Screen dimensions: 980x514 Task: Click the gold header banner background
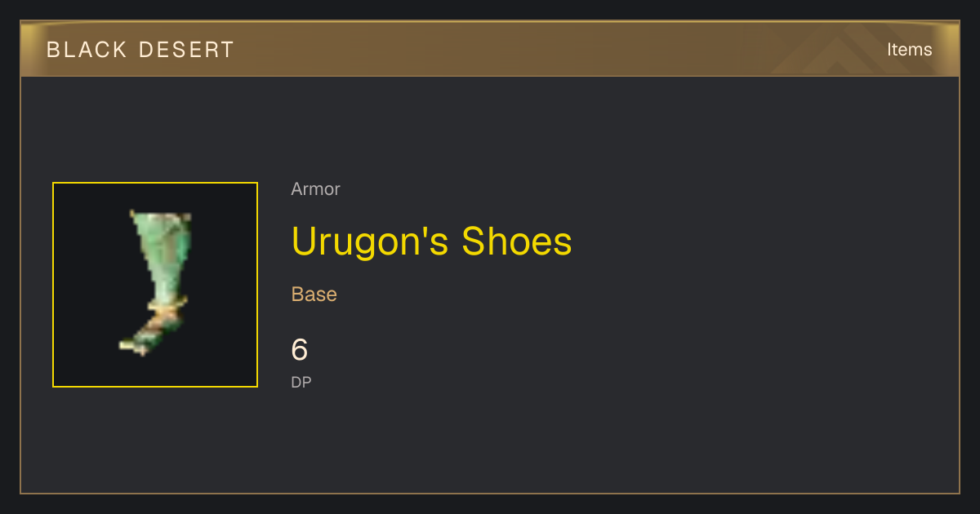(490, 49)
